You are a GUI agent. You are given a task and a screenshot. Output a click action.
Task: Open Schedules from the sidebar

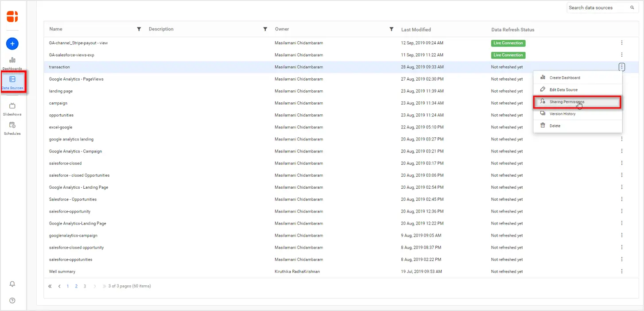(x=12, y=128)
